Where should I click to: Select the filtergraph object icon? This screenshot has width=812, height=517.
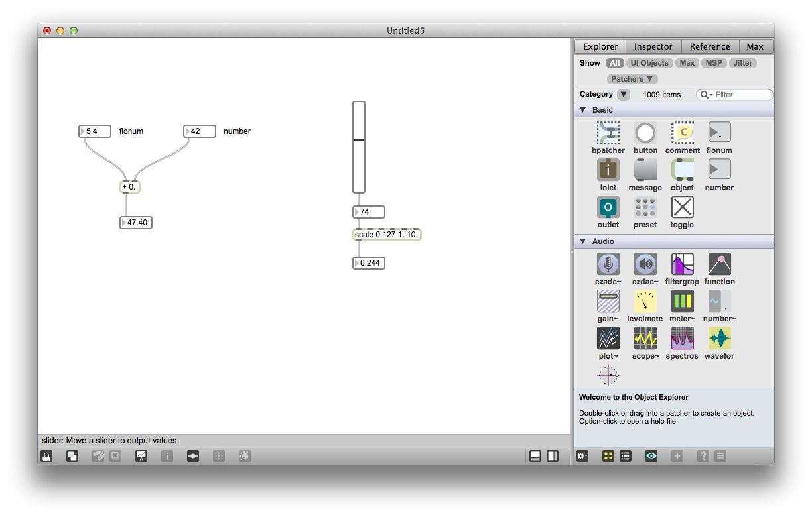(x=682, y=264)
